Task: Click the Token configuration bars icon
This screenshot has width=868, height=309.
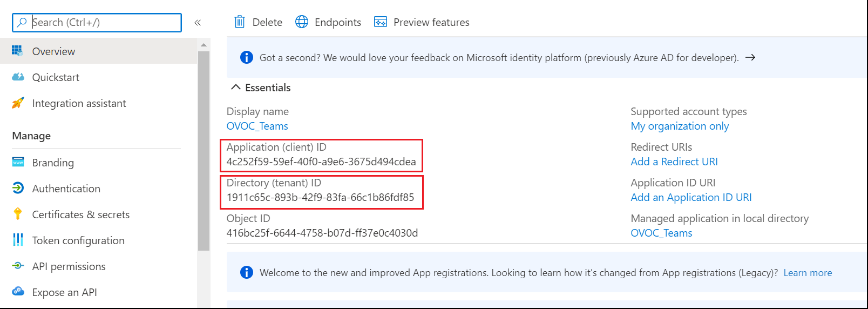Action: 18,240
